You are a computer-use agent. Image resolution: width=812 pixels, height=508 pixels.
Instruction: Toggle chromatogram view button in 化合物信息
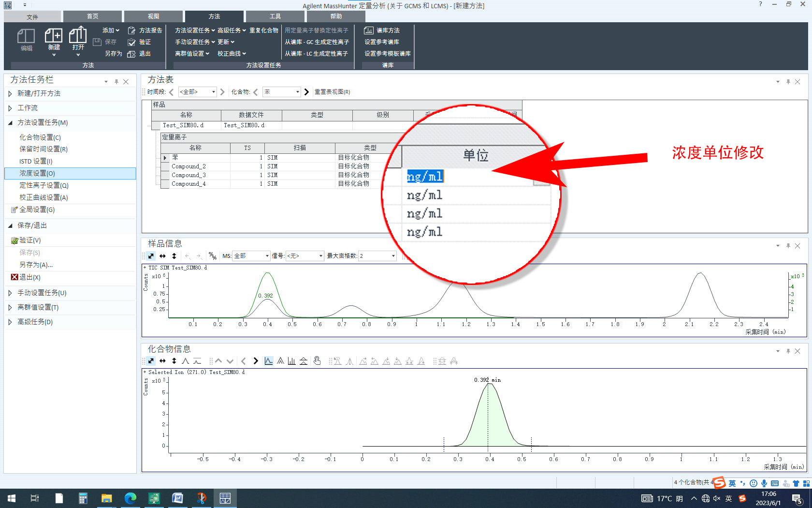(x=269, y=361)
